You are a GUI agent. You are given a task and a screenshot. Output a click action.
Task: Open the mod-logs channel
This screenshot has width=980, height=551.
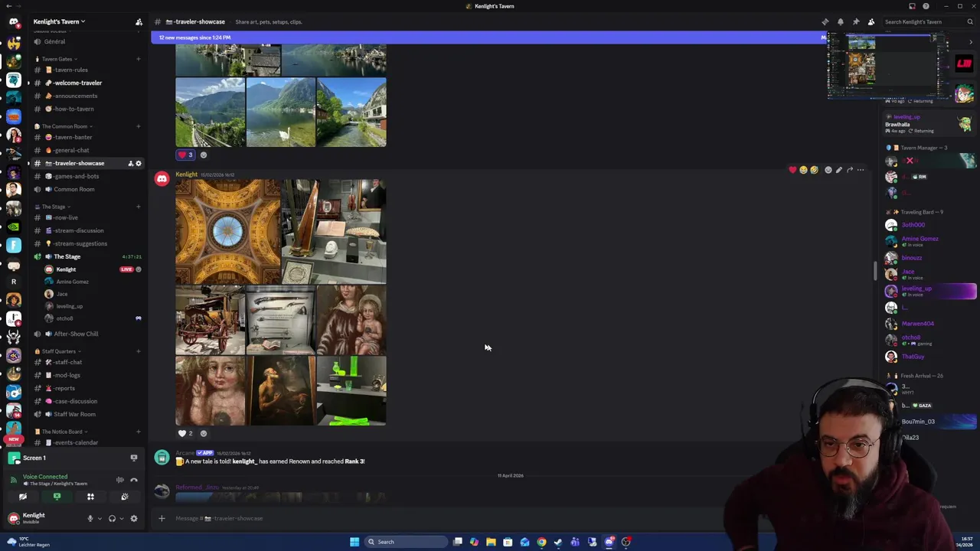[87, 375]
